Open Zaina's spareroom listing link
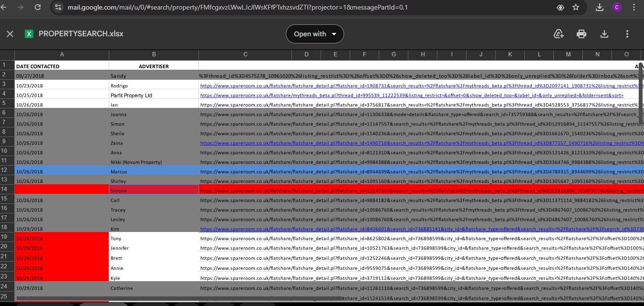The image size is (644, 306). (421, 143)
